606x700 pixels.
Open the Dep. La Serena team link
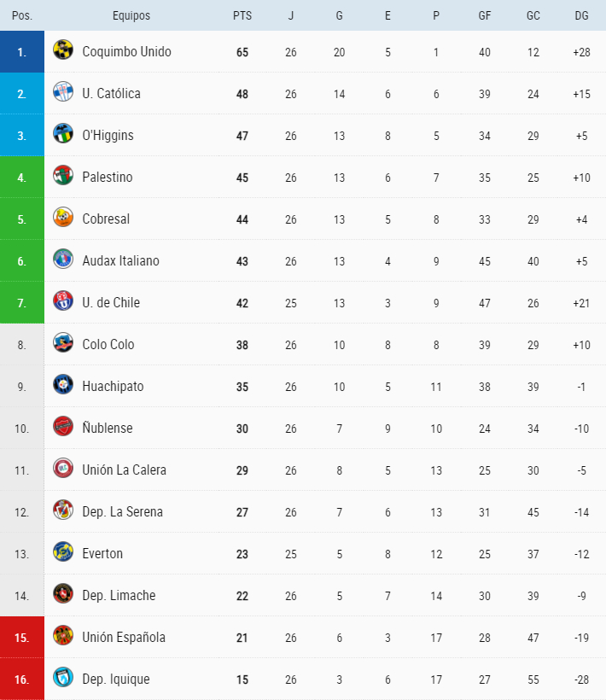(x=122, y=512)
